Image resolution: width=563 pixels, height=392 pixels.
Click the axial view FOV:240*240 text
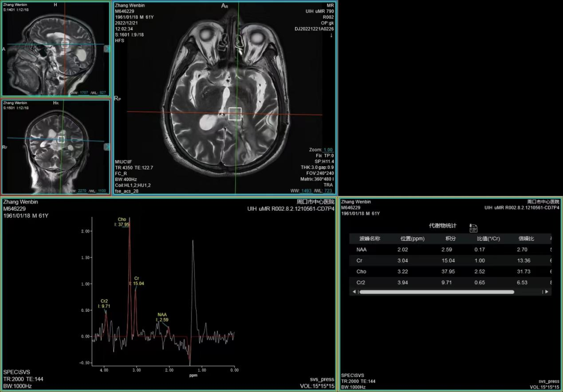pos(320,173)
